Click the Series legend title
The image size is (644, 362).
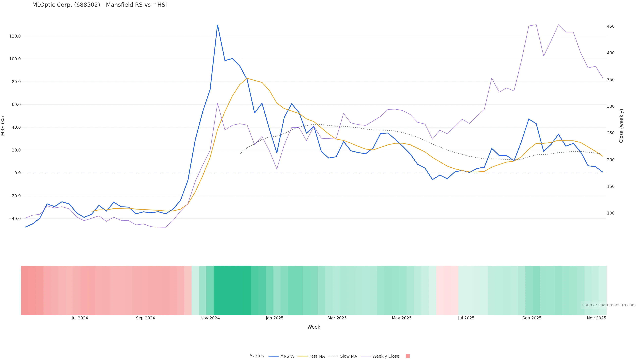point(257,356)
